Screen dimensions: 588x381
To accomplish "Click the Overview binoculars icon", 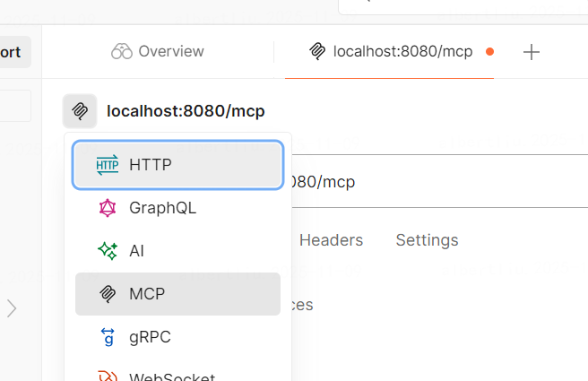I will (122, 51).
